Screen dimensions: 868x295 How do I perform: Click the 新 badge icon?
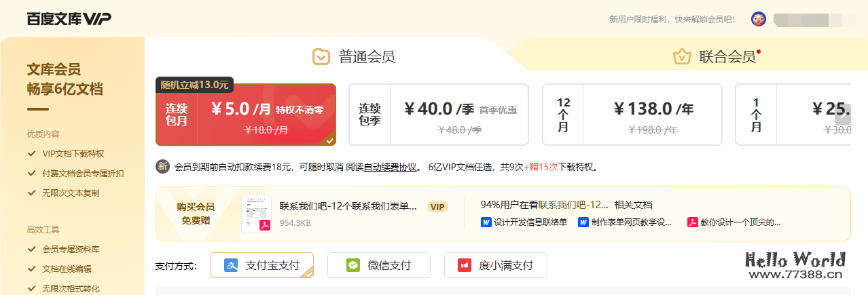click(162, 167)
